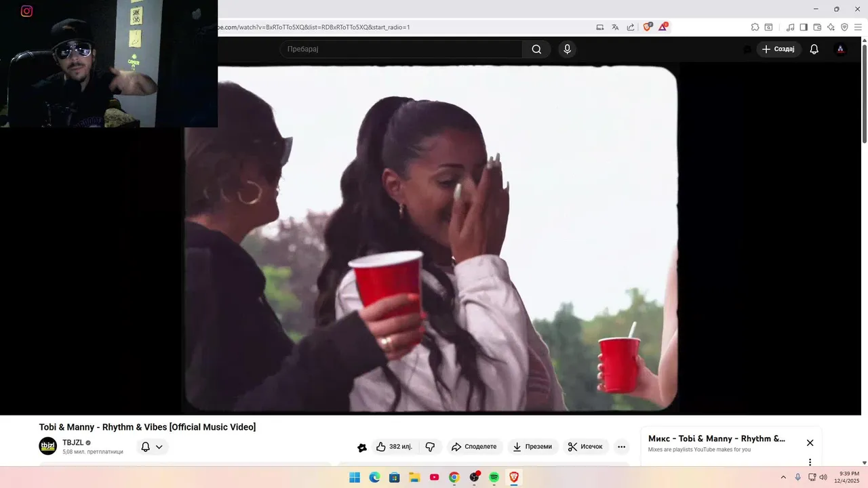
Task: Open the browser extensions puzzle icon
Action: [x=755, y=27]
